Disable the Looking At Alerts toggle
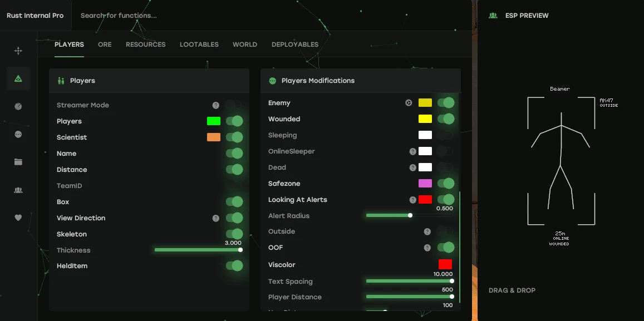This screenshot has width=644, height=321. (446, 200)
